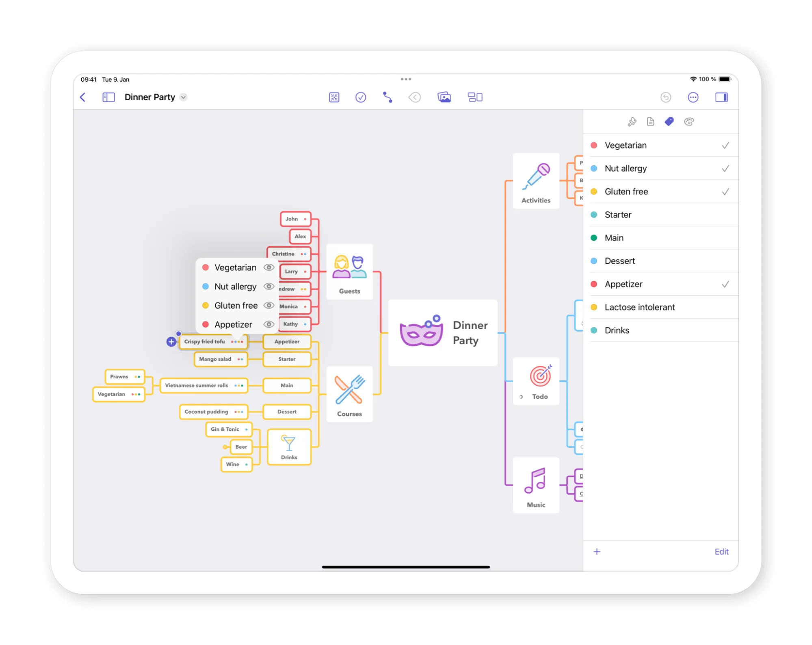Assign the Lactose intolerant tag
Image resolution: width=812 pixels, height=645 pixels.
coord(660,307)
